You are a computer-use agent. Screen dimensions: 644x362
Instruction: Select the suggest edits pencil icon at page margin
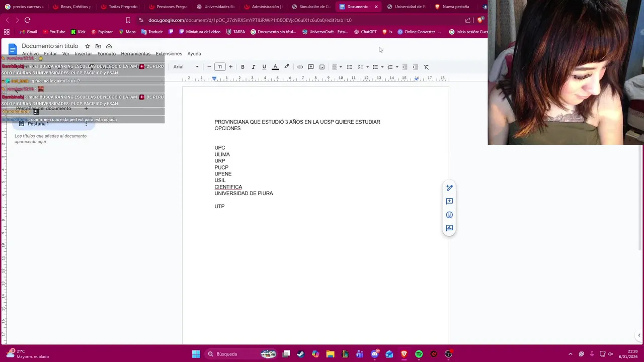click(449, 188)
